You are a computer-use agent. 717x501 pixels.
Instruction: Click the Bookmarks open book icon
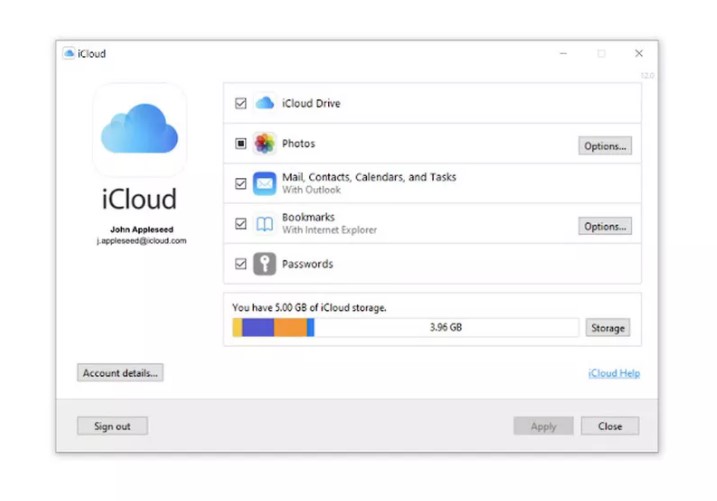(x=265, y=224)
